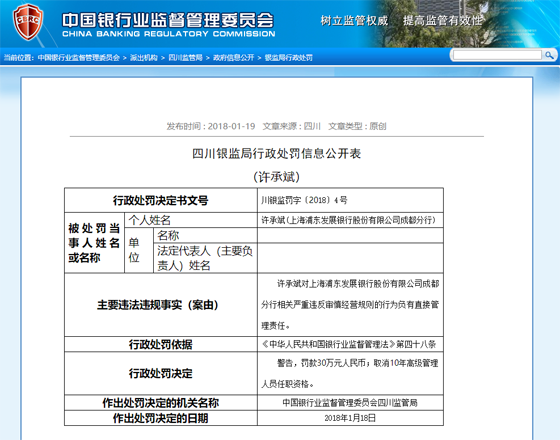Open the 派出机构 breadcrumb link
The height and width of the screenshot is (440, 560).
click(144, 58)
